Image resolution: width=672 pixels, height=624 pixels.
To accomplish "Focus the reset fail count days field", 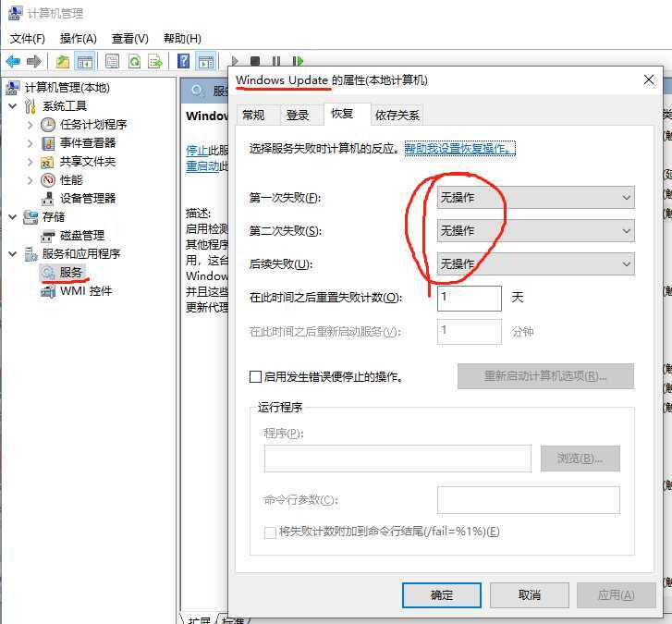I will pyautogui.click(x=470, y=299).
